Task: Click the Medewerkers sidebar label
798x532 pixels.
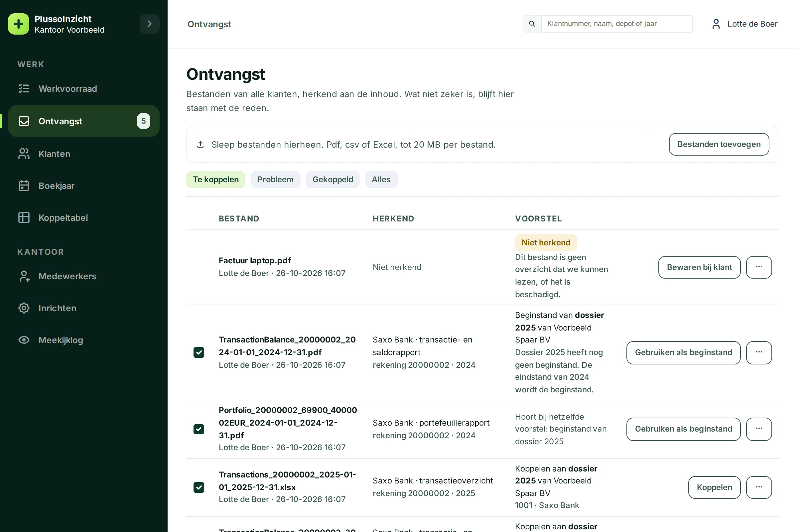Action: pos(67,276)
